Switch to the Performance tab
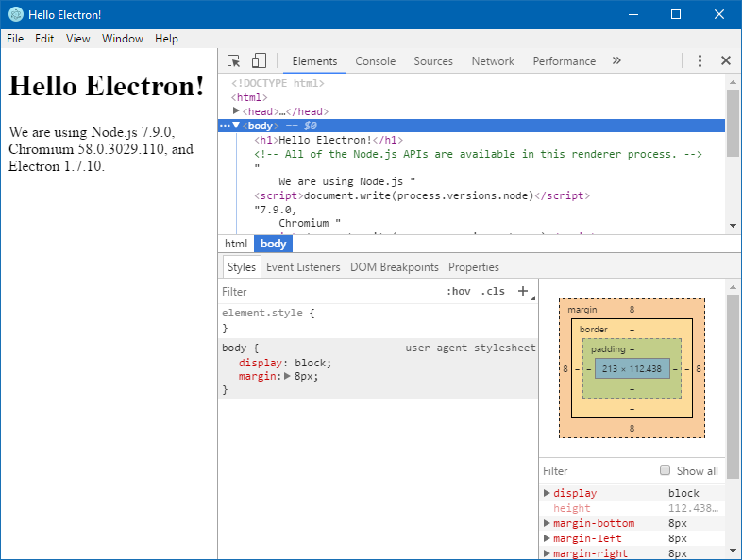This screenshot has height=560, width=742. (x=565, y=61)
